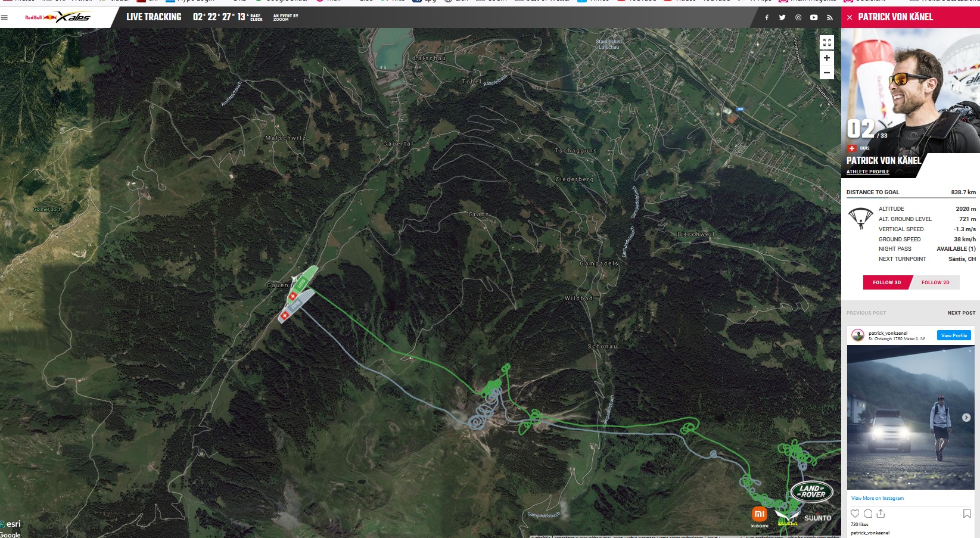Image resolution: width=980 pixels, height=538 pixels.
Task: Click the paraglider status icon
Action: click(860, 218)
